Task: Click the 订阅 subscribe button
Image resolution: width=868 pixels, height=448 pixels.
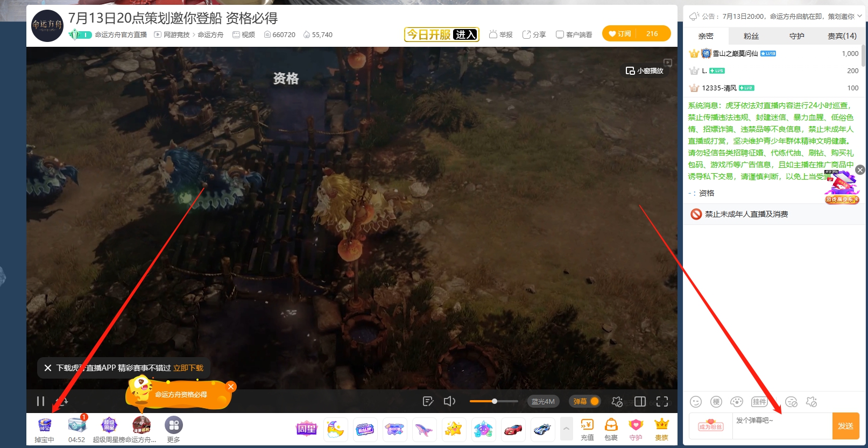Action: point(619,33)
